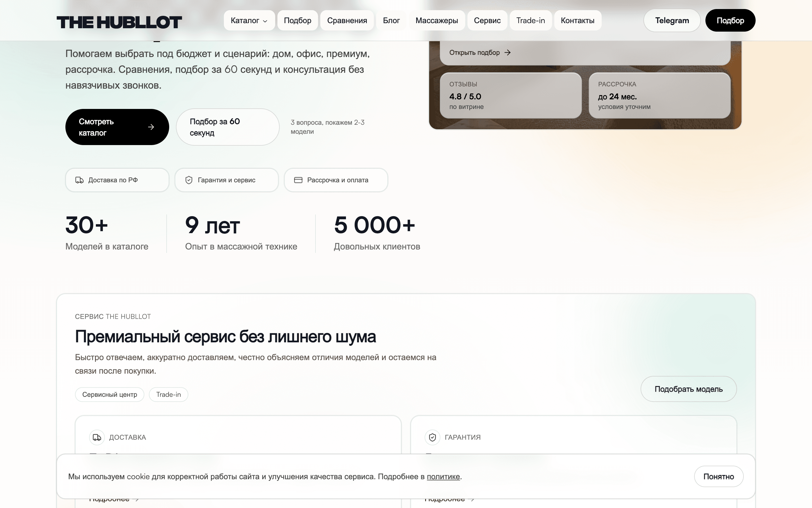Viewport: 812px width, 508px height.
Task: Expand the Каталог dropdown menu
Action: pos(249,21)
